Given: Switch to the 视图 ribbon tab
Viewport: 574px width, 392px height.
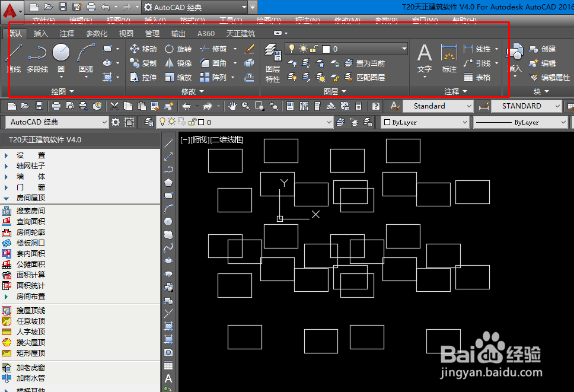Looking at the screenshot, I should pyautogui.click(x=126, y=34).
